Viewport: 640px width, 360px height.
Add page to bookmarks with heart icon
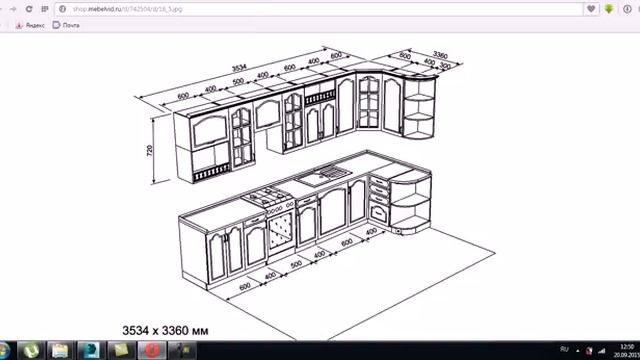(591, 9)
